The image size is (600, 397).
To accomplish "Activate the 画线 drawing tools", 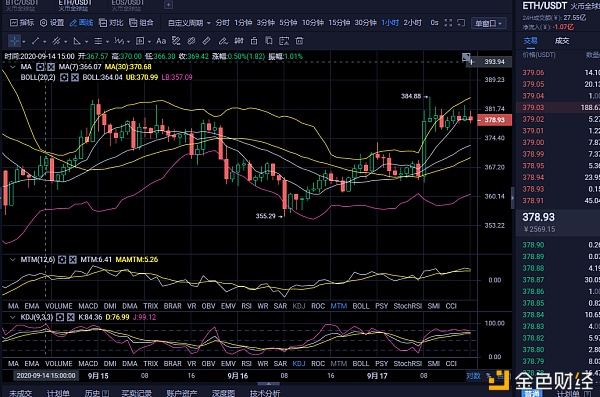I will point(81,23).
